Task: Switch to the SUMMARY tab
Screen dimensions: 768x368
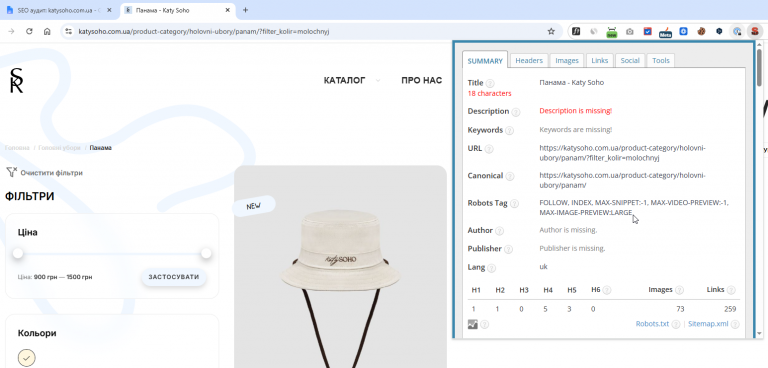Action: pos(485,61)
